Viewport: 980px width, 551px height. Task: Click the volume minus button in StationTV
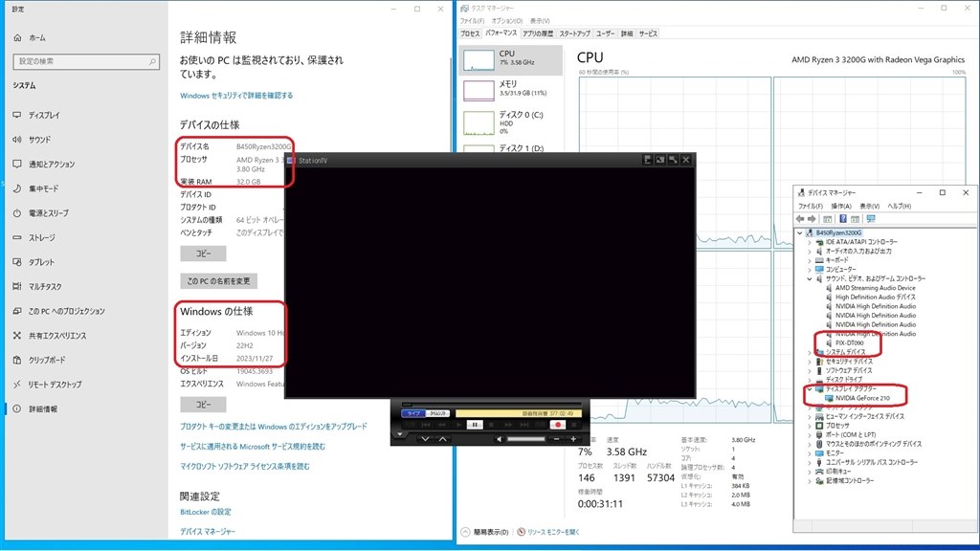(x=558, y=439)
